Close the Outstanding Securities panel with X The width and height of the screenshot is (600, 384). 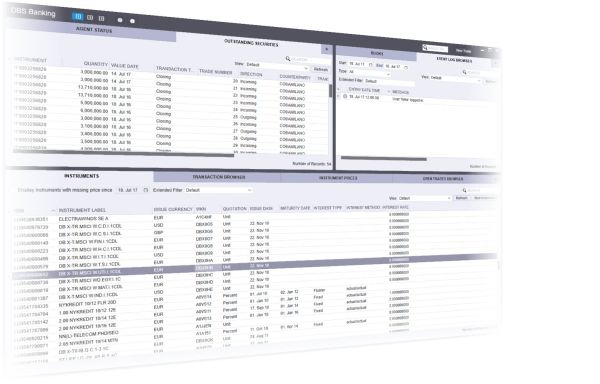[326, 49]
